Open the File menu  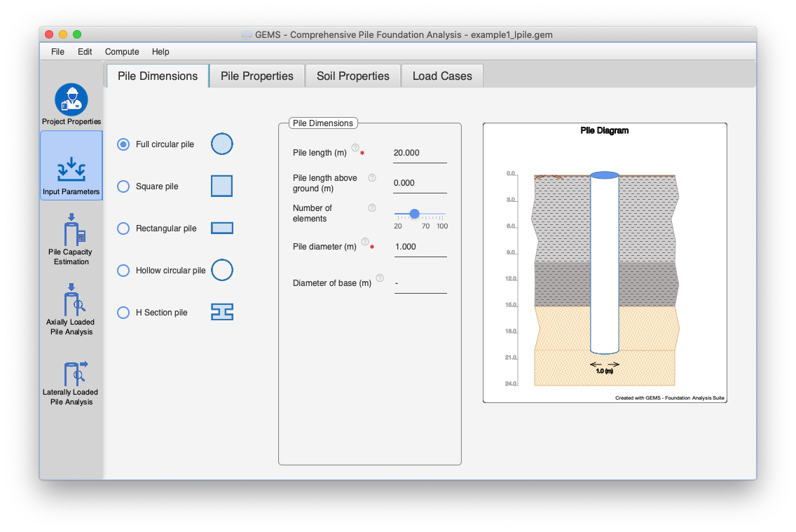(x=57, y=51)
